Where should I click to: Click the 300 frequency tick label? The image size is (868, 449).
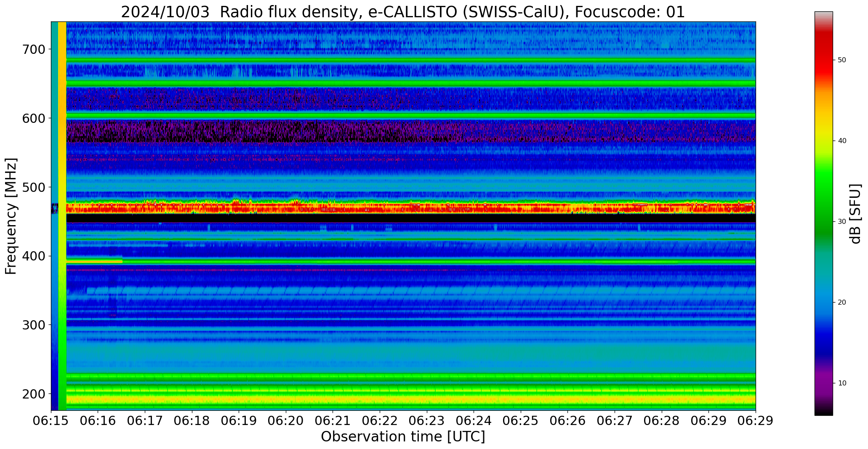tap(33, 325)
